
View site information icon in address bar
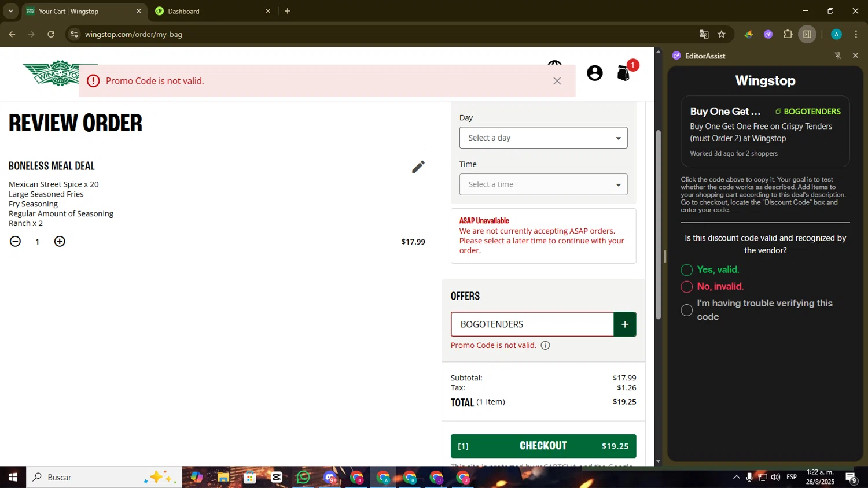click(74, 34)
